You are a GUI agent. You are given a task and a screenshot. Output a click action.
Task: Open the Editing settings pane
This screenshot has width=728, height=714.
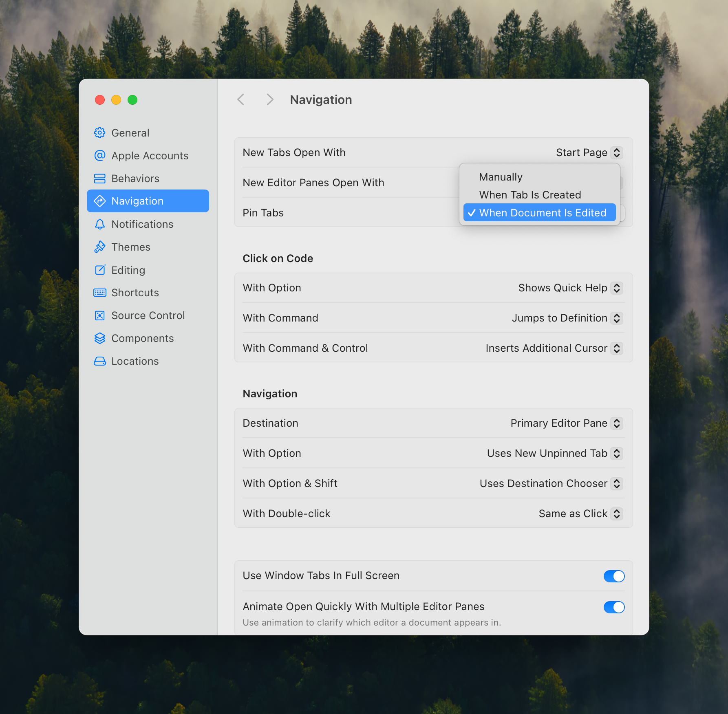click(x=148, y=270)
